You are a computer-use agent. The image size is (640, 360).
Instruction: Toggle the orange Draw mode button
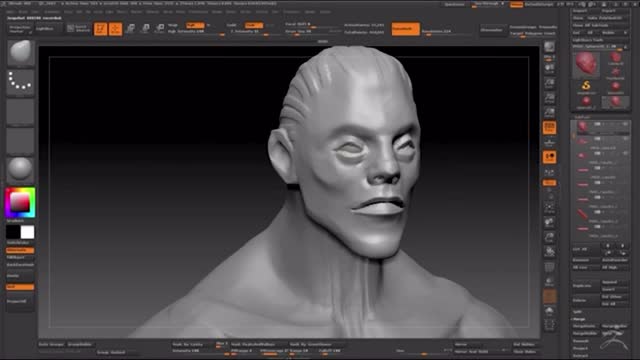115,29
